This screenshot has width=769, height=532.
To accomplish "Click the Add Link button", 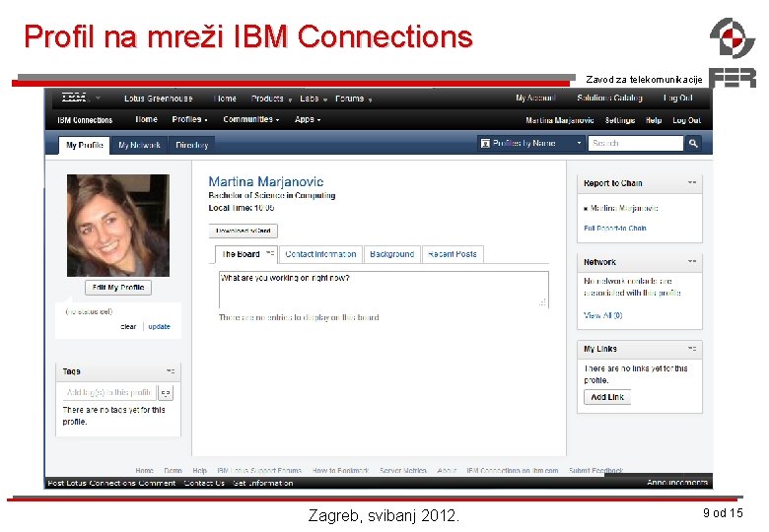I will tap(607, 397).
